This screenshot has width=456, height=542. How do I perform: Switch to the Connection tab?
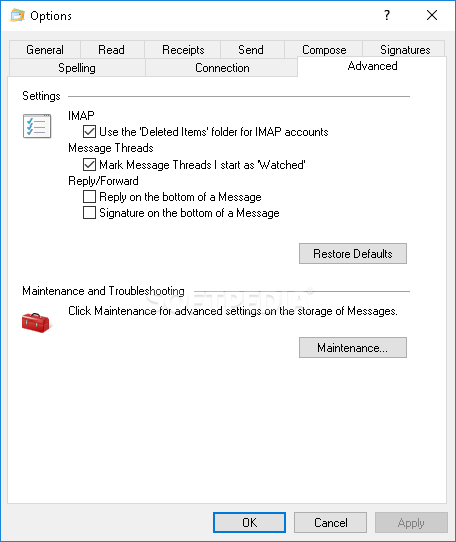point(222,68)
